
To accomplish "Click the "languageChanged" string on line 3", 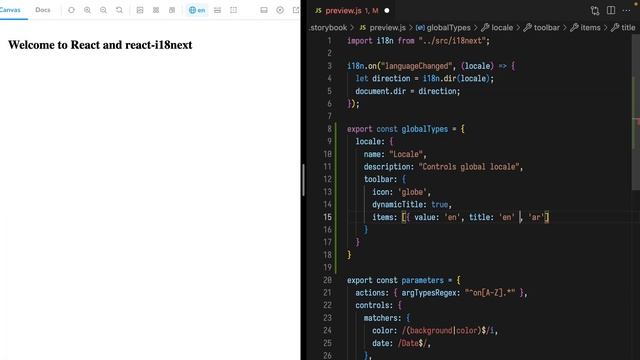I will (416, 66).
